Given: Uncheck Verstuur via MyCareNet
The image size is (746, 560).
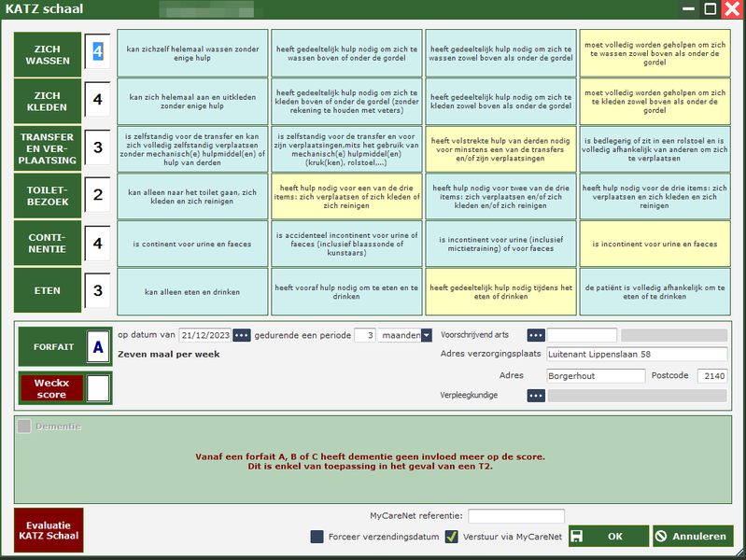Looking at the screenshot, I should 452,537.
